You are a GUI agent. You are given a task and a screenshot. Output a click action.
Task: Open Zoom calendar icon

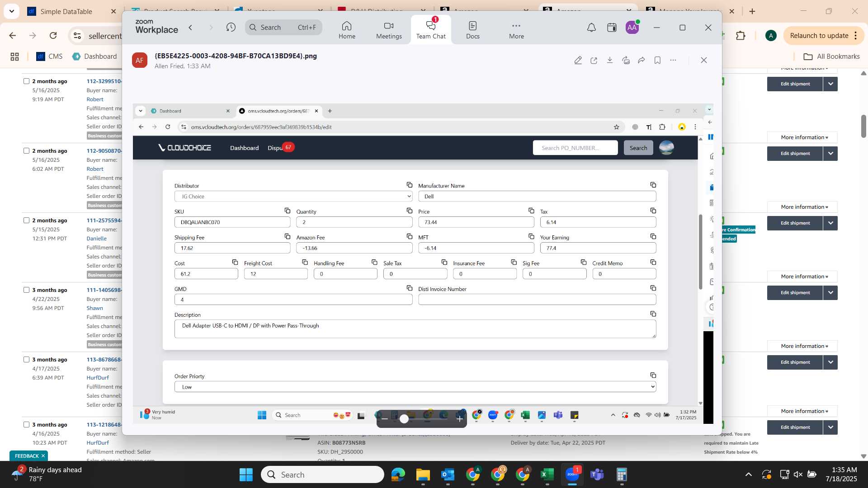point(612,28)
